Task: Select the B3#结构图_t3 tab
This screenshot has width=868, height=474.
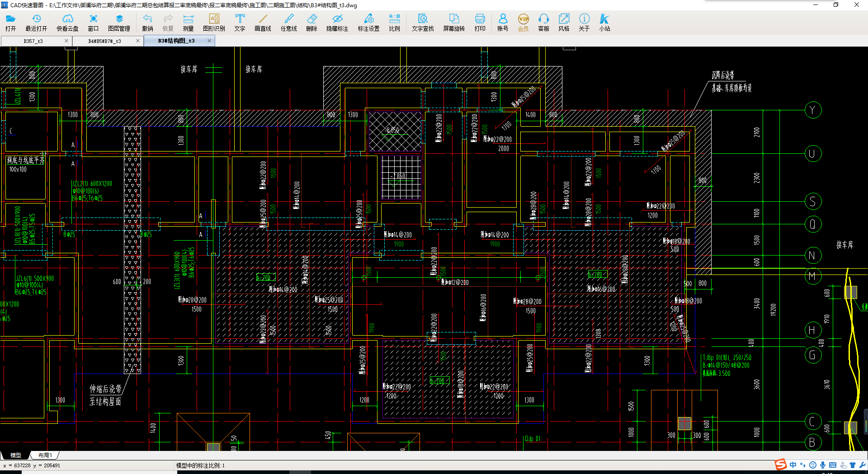Action: tap(176, 41)
